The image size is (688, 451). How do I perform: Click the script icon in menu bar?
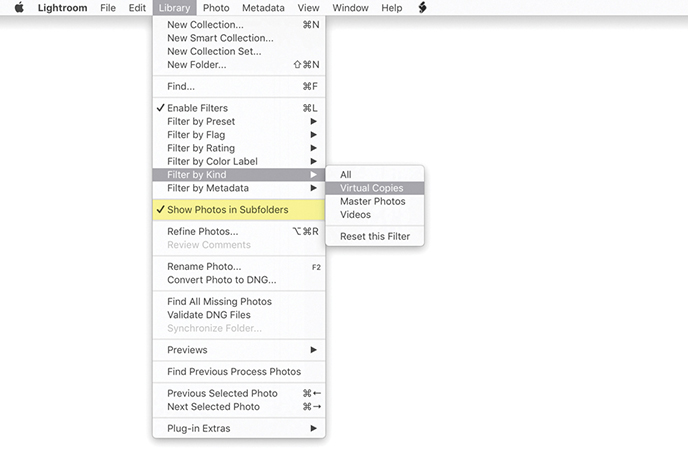coord(423,8)
